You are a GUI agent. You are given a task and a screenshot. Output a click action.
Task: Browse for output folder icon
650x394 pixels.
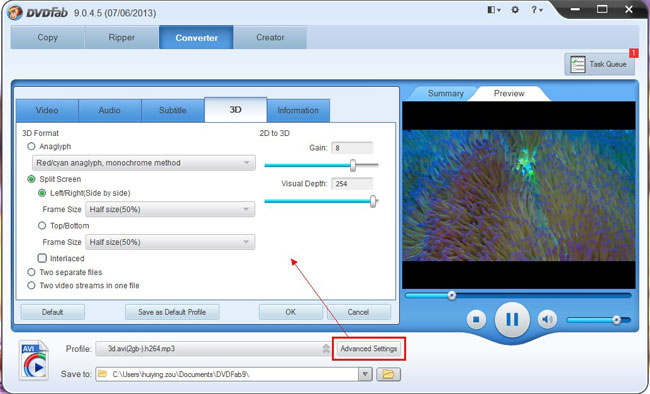pos(388,374)
